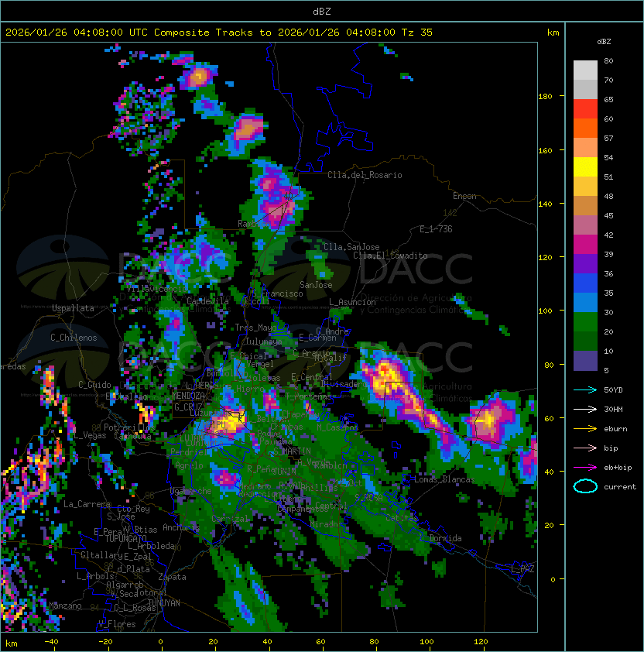Click the current legend label
644x652 pixels.
click(620, 487)
